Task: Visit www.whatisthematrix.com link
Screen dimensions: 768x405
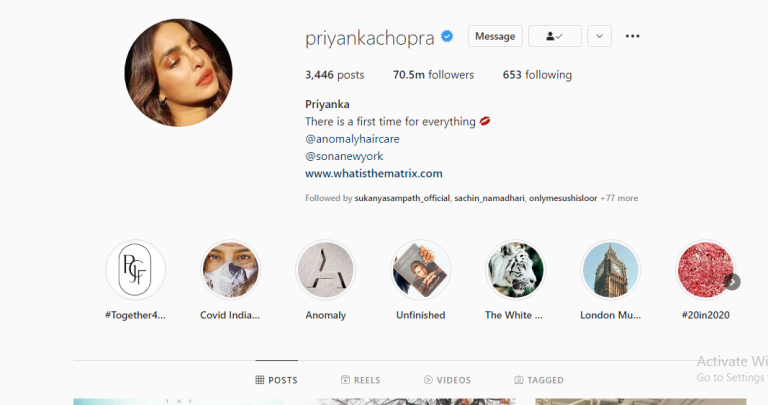Action: (374, 173)
